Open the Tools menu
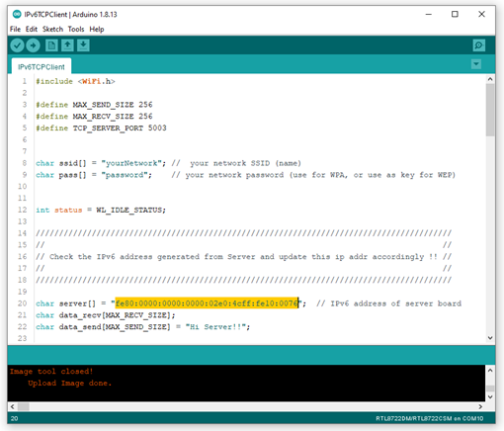 click(76, 29)
